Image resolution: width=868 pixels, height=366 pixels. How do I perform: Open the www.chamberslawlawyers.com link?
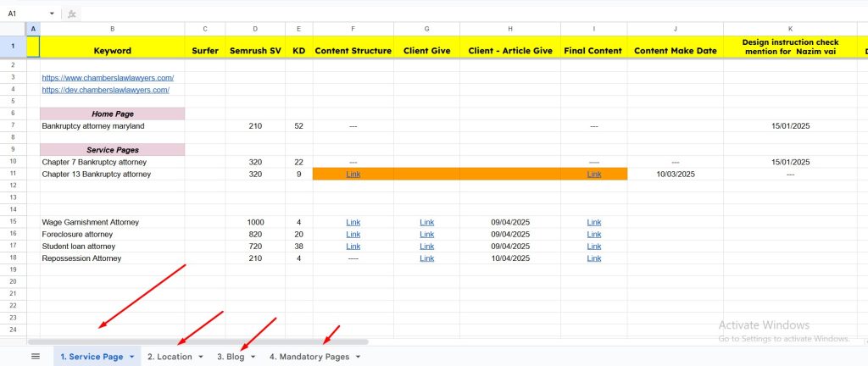[x=108, y=78]
